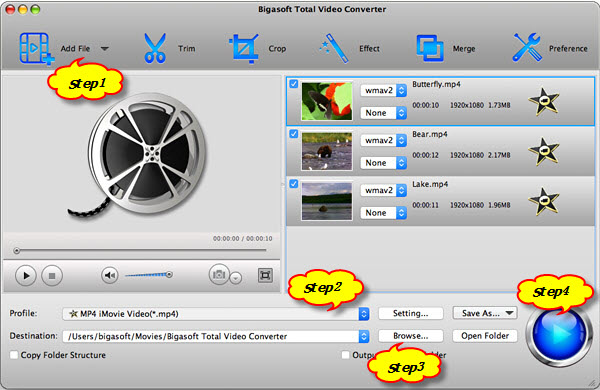Click the Preference label in toolbar
Screen dimensions: 600x390
568,49
